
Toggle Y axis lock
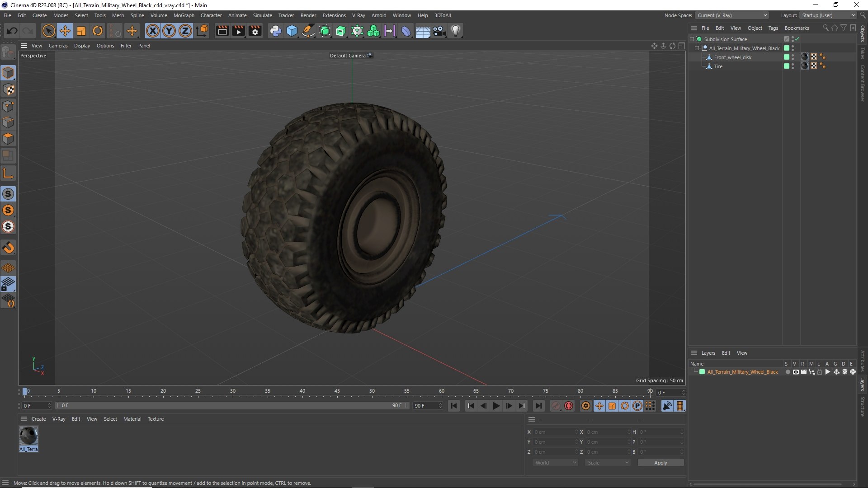point(169,31)
